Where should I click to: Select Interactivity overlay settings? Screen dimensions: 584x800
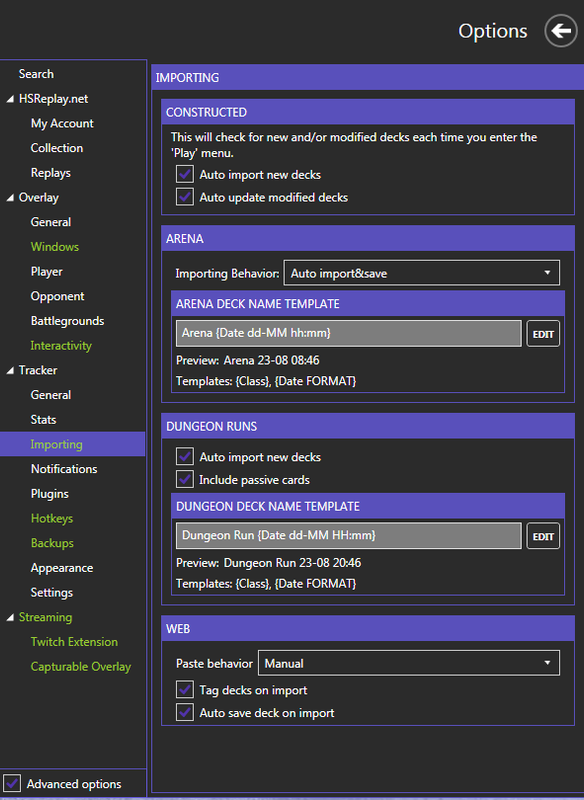tap(61, 345)
